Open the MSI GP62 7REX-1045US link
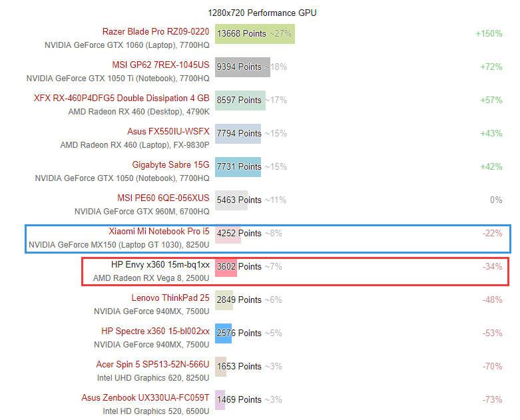This screenshot has width=520, height=420. coord(160,65)
